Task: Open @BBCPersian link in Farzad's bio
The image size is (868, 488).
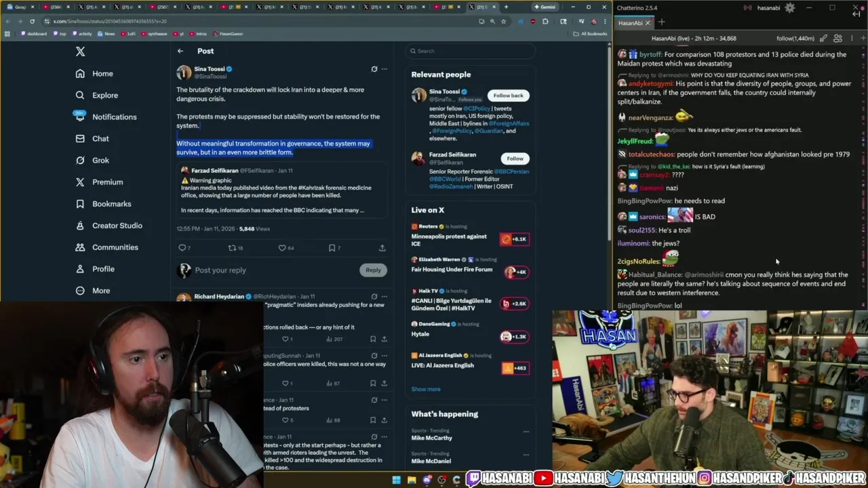Action: (513, 171)
